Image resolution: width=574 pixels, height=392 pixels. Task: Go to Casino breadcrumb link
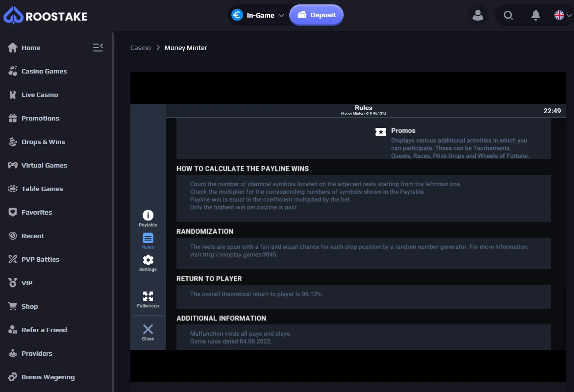point(141,48)
